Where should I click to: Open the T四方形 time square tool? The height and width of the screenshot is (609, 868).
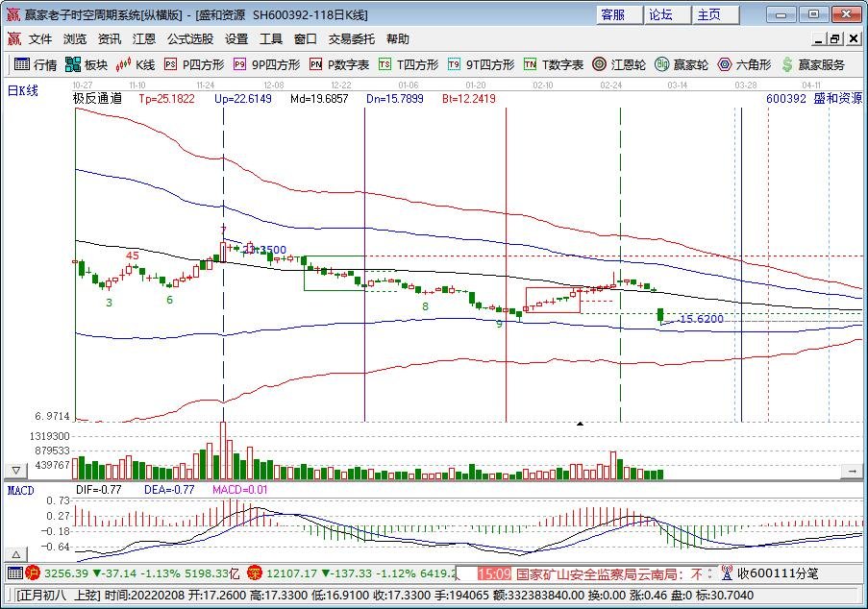coord(409,64)
